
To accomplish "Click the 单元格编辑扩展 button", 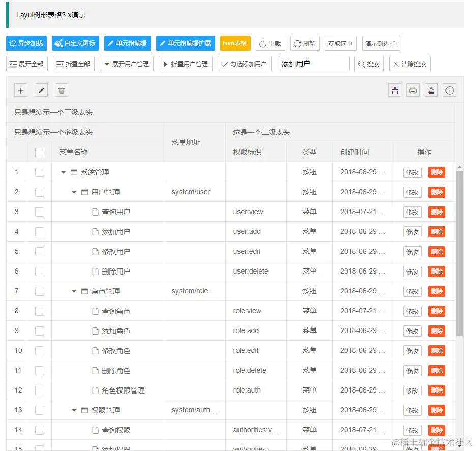I will pyautogui.click(x=186, y=43).
